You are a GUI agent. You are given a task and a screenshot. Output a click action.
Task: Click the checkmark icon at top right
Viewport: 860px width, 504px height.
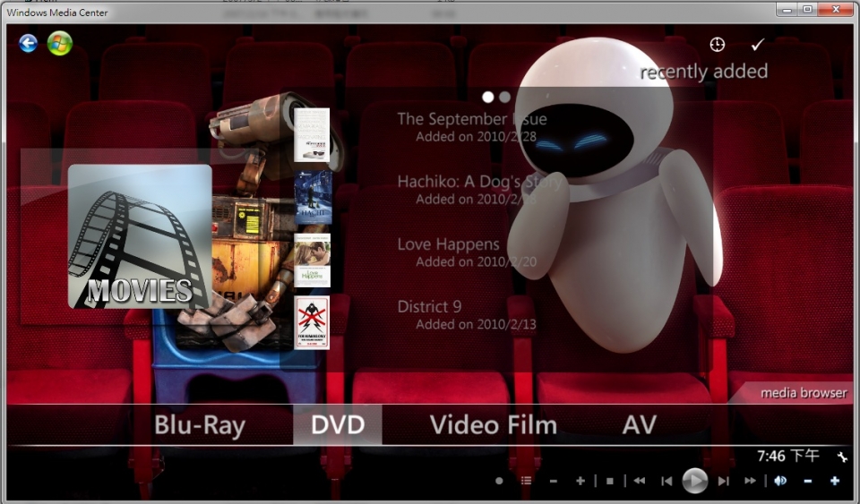pyautogui.click(x=758, y=45)
